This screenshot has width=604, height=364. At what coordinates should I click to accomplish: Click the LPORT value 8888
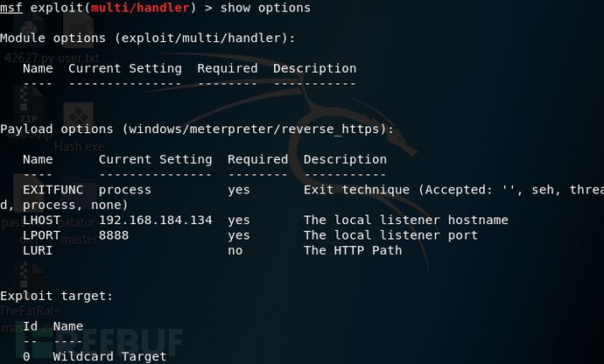point(114,235)
